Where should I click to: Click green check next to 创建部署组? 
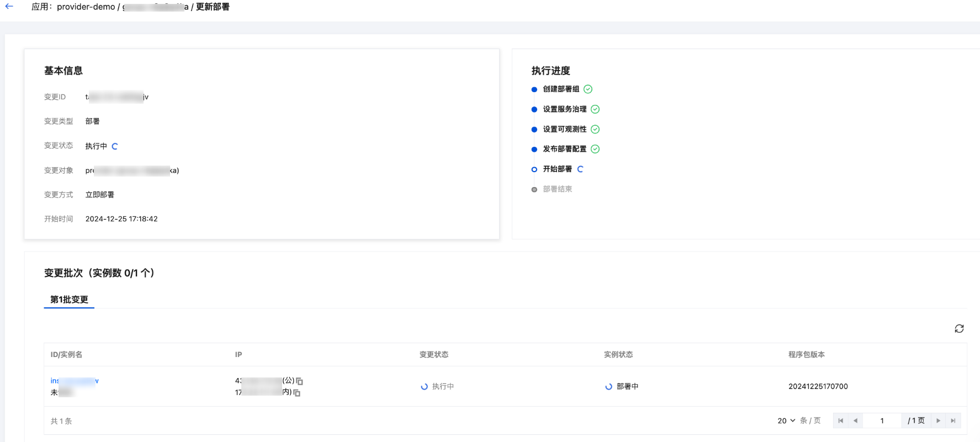pos(588,89)
